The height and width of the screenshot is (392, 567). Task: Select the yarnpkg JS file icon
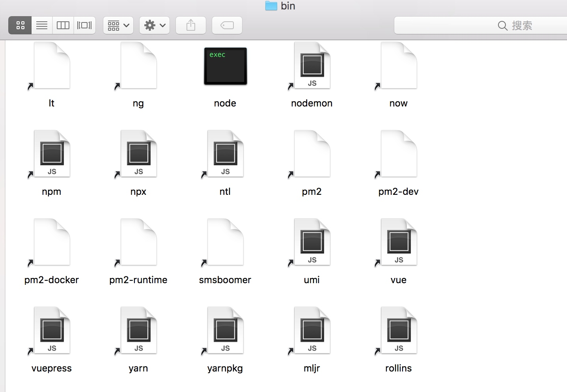coord(225,331)
